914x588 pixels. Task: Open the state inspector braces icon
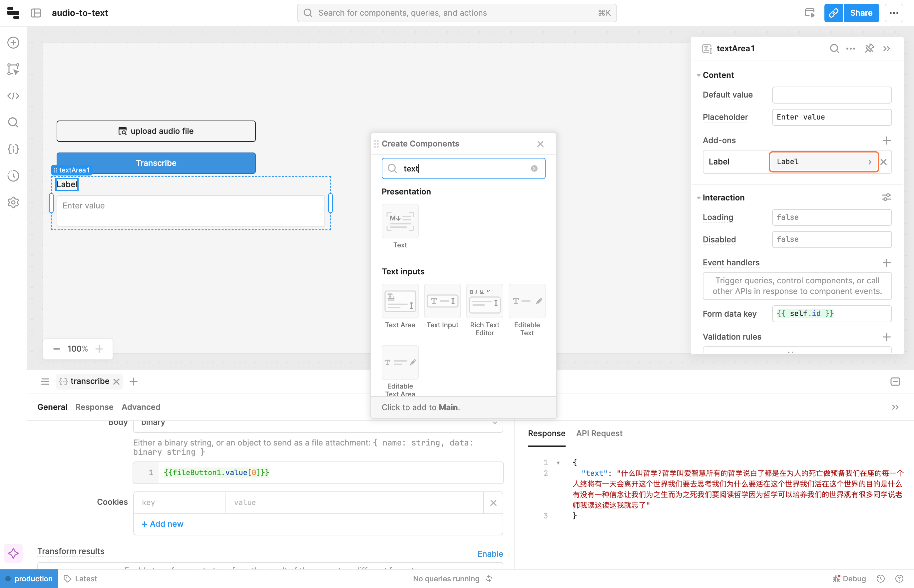coord(13,149)
